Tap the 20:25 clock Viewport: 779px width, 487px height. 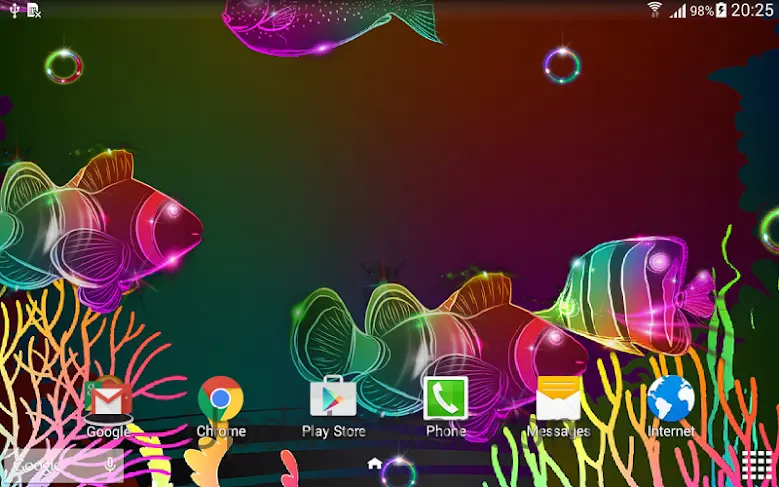(752, 10)
